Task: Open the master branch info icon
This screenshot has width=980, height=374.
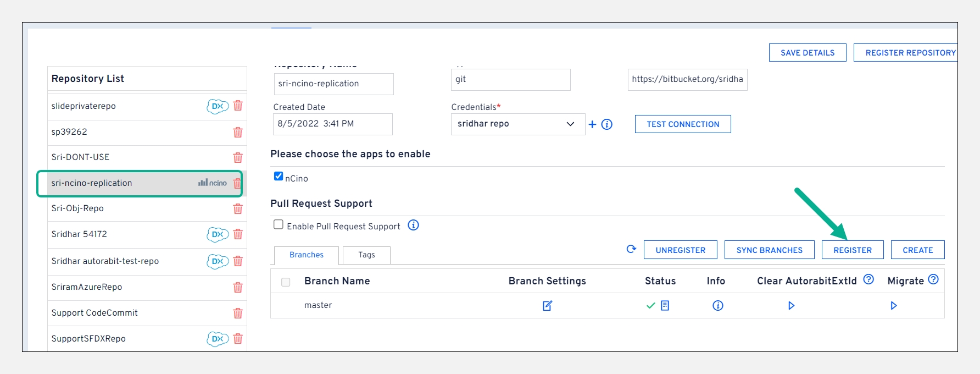Action: (717, 306)
